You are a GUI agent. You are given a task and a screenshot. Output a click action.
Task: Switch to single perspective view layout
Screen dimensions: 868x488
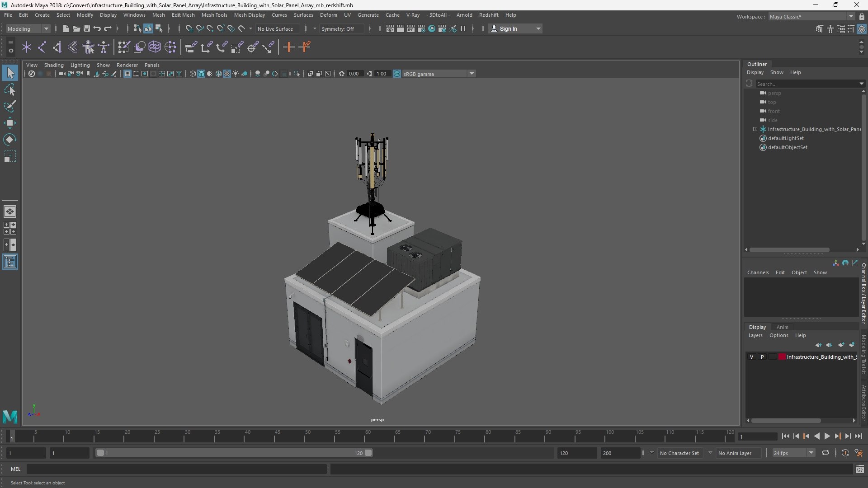[x=10, y=211]
